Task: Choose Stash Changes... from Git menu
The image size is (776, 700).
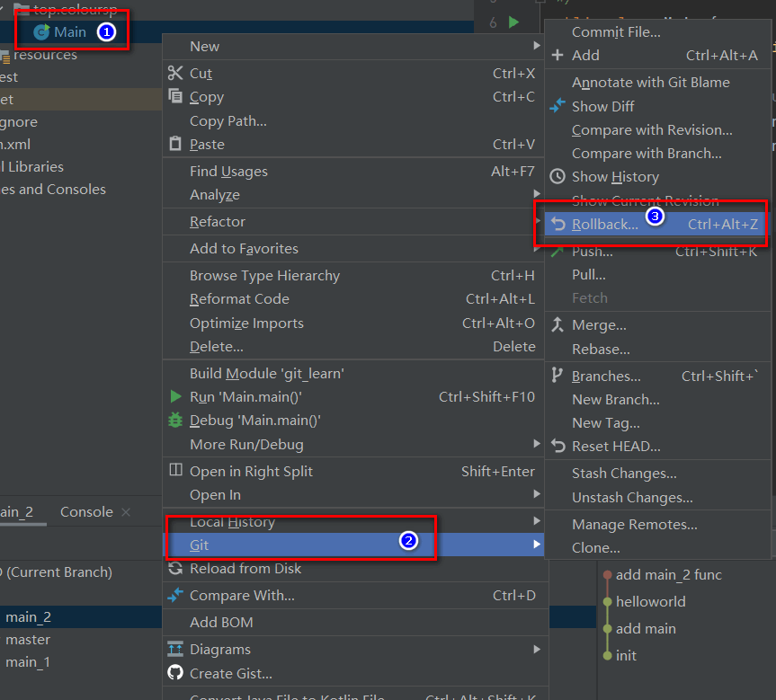Action: (x=624, y=474)
